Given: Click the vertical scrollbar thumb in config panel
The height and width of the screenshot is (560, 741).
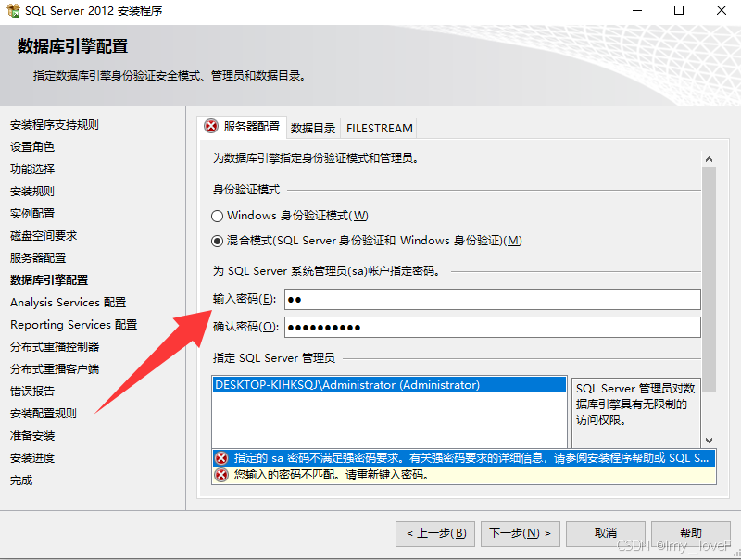Looking at the screenshot, I should [709, 280].
